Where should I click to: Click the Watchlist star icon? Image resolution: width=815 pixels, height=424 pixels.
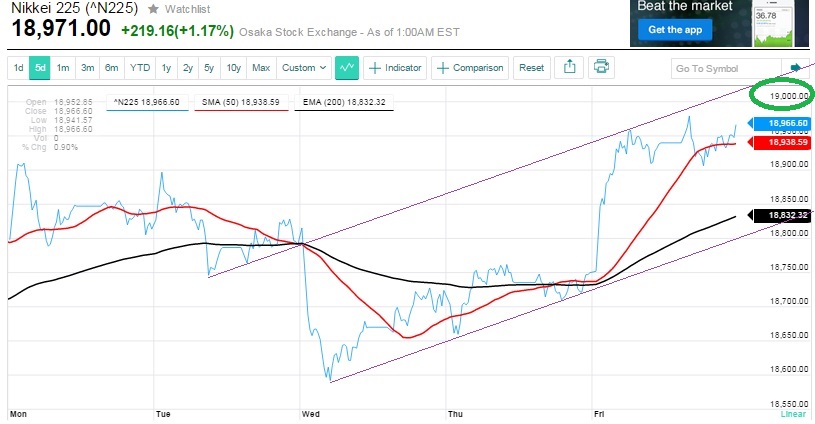point(154,9)
